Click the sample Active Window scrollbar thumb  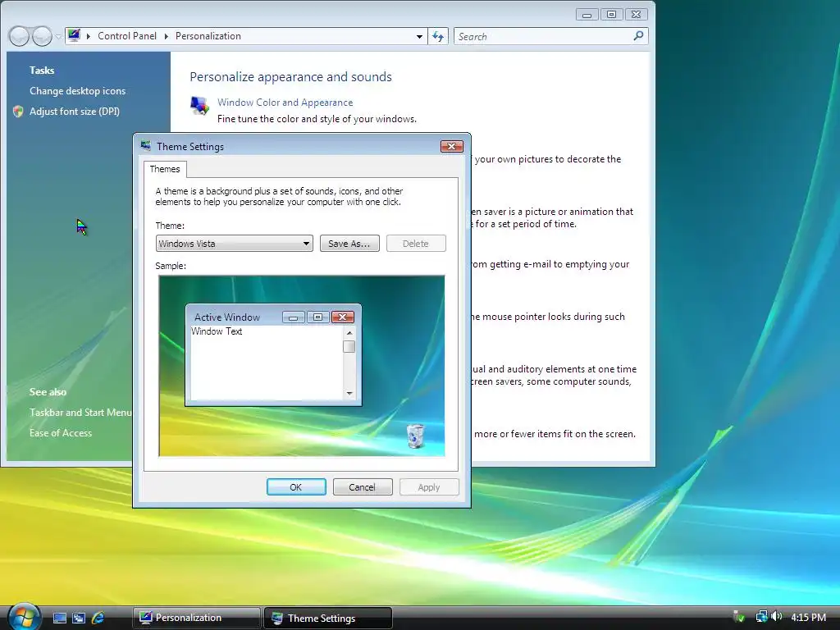tap(349, 347)
